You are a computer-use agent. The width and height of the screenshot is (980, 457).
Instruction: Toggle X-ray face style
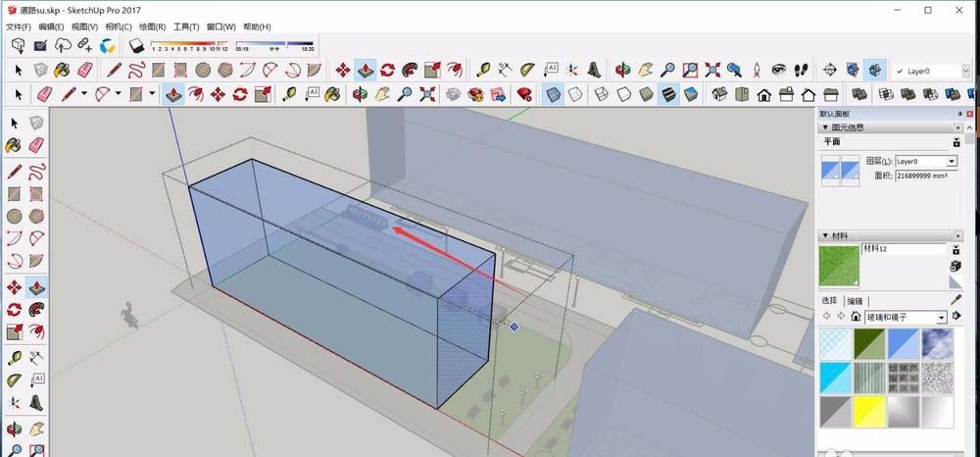click(x=553, y=94)
